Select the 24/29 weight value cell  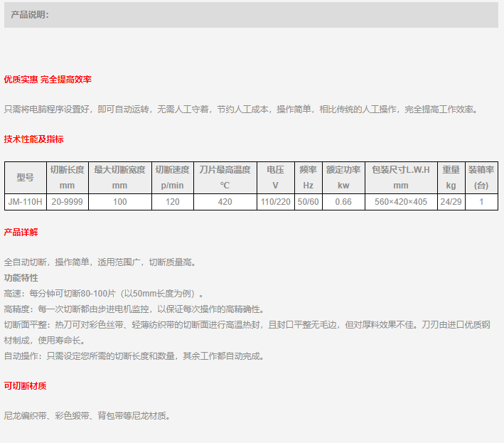point(451,202)
